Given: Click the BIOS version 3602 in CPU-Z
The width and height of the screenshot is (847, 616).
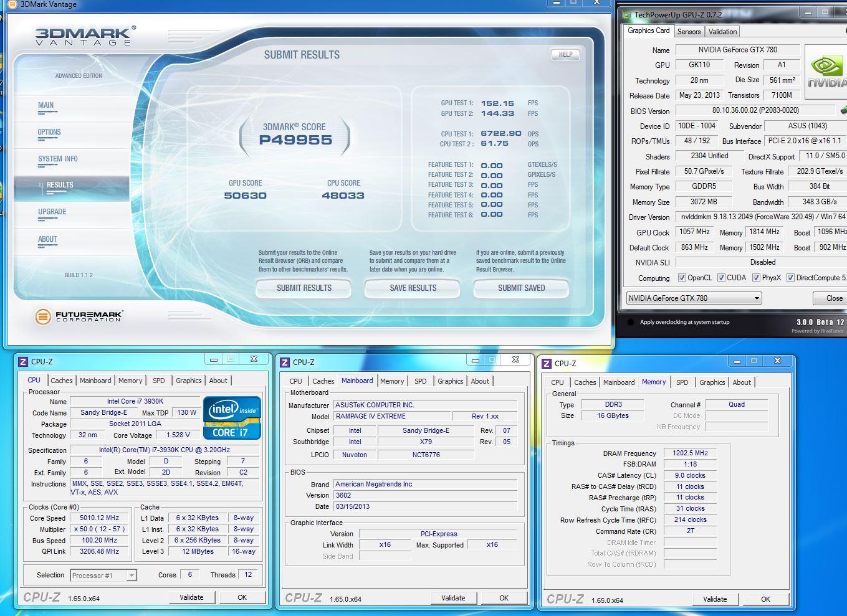Looking at the screenshot, I should [x=425, y=495].
